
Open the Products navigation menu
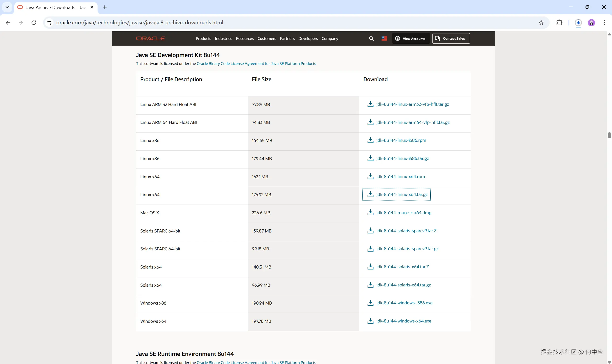click(203, 38)
